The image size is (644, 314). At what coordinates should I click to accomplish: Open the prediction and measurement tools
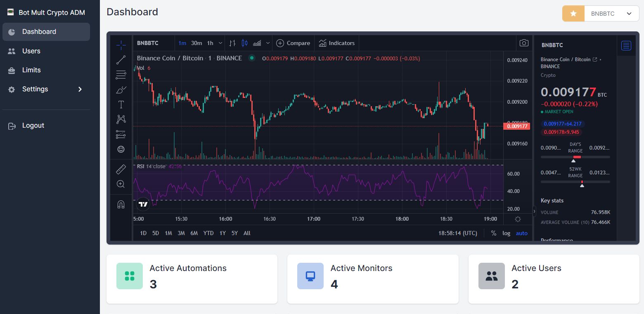pos(121,134)
